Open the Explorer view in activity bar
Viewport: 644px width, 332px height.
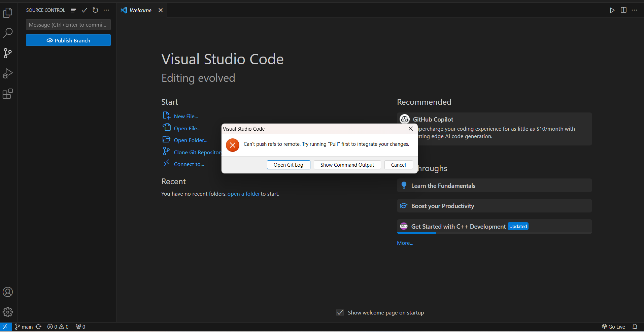coord(8,13)
